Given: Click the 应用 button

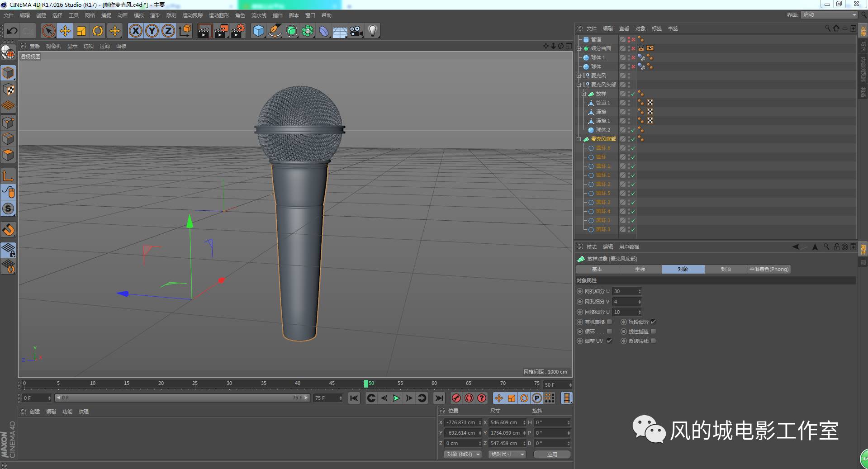Looking at the screenshot, I should [x=552, y=454].
